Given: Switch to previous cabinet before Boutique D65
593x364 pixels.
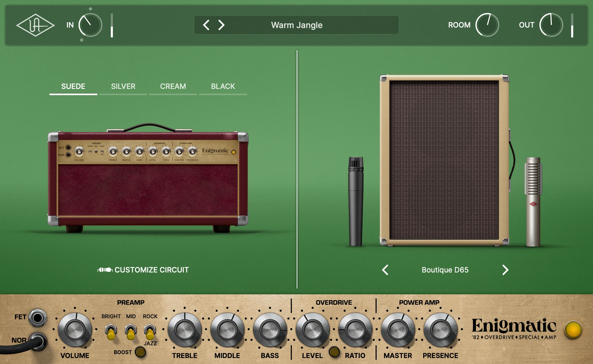Looking at the screenshot, I should click(385, 270).
